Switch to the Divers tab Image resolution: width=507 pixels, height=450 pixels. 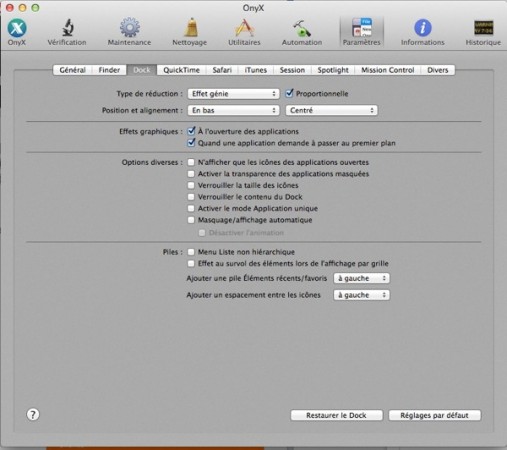coord(438,70)
